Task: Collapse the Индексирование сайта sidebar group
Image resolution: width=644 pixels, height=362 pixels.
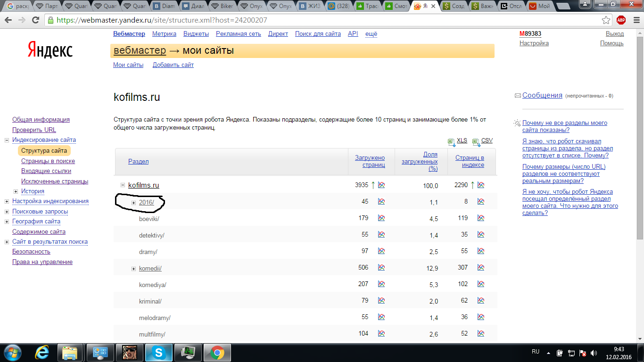Action: click(x=7, y=140)
